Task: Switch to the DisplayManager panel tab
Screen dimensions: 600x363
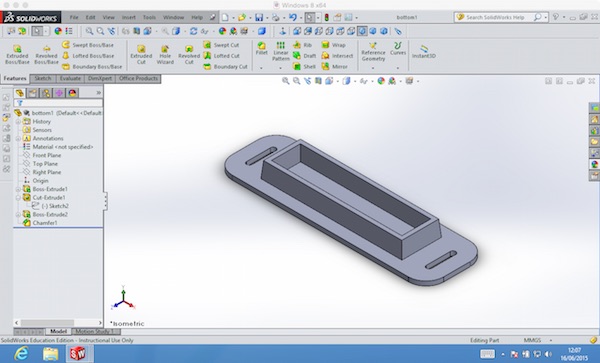Action: pyautogui.click(x=72, y=93)
